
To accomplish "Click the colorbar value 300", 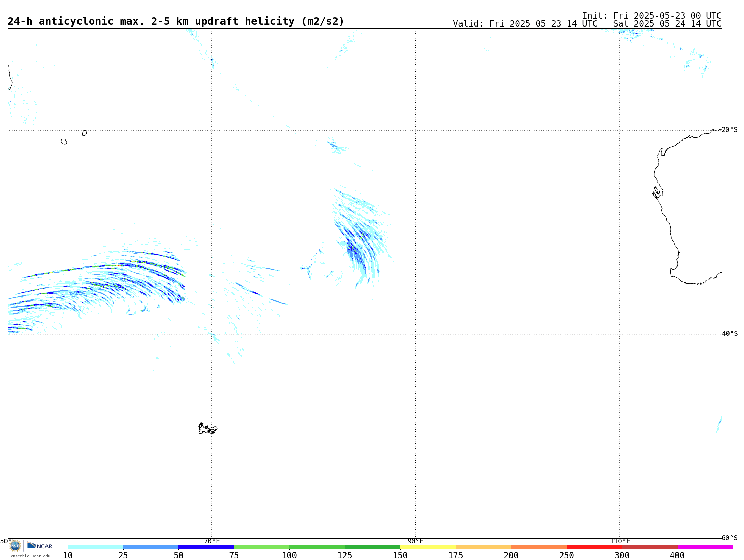I will click(622, 555).
